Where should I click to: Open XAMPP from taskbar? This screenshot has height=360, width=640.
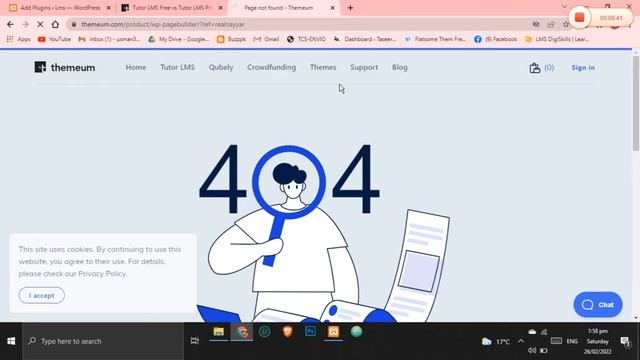coord(333,332)
